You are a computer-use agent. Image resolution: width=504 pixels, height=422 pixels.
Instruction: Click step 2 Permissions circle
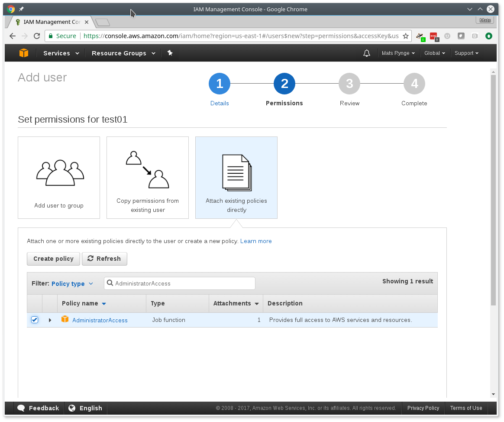click(284, 84)
